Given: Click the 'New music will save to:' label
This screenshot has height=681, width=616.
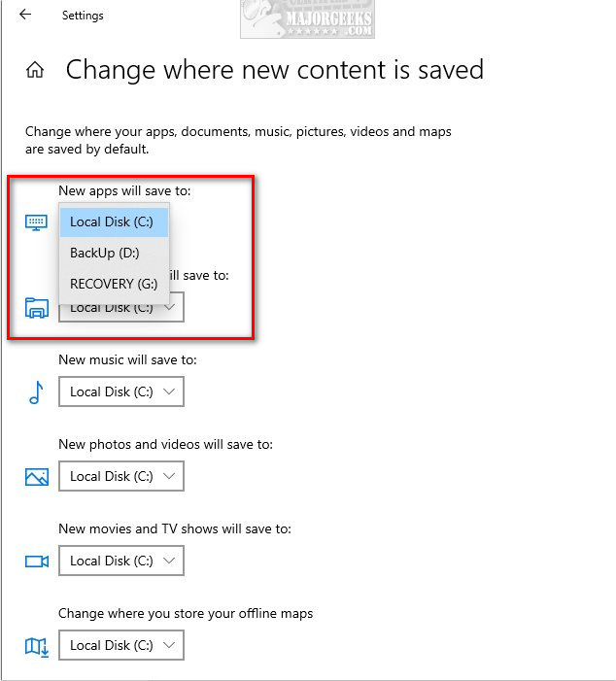Looking at the screenshot, I should pyautogui.click(x=127, y=359).
